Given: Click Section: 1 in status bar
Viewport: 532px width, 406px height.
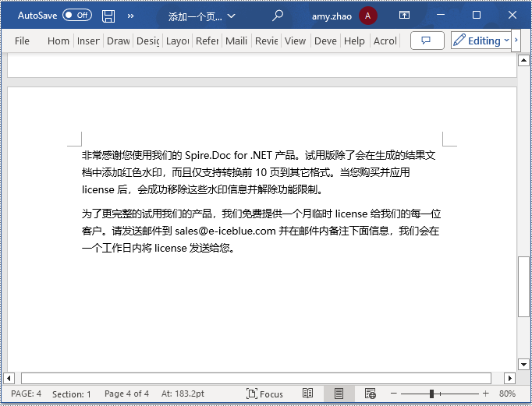Looking at the screenshot, I should coord(72,394).
